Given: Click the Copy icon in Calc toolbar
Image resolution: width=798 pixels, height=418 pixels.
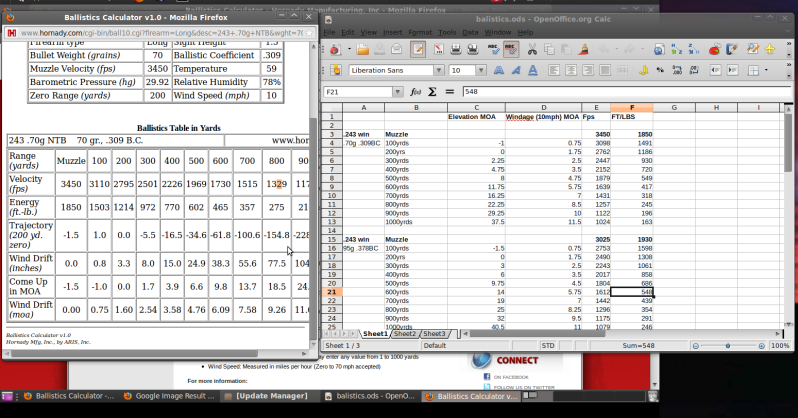Looking at the screenshot, I should (x=549, y=49).
